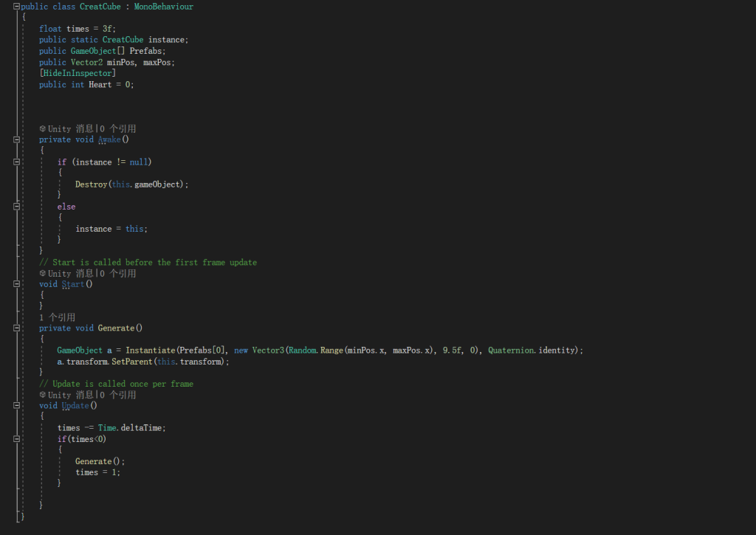Click the Unity message icon above Awake
The height and width of the screenshot is (535, 756).
pyautogui.click(x=43, y=129)
